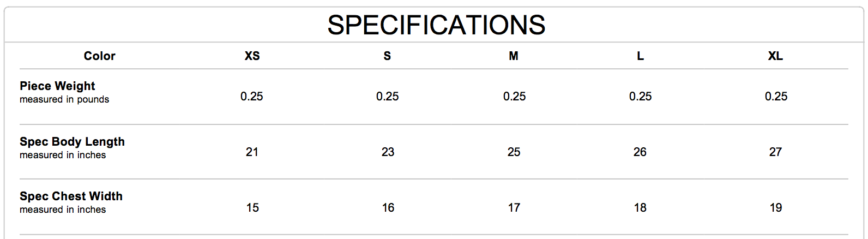Click the S size column header
The height and width of the screenshot is (239, 868).
[x=387, y=56]
